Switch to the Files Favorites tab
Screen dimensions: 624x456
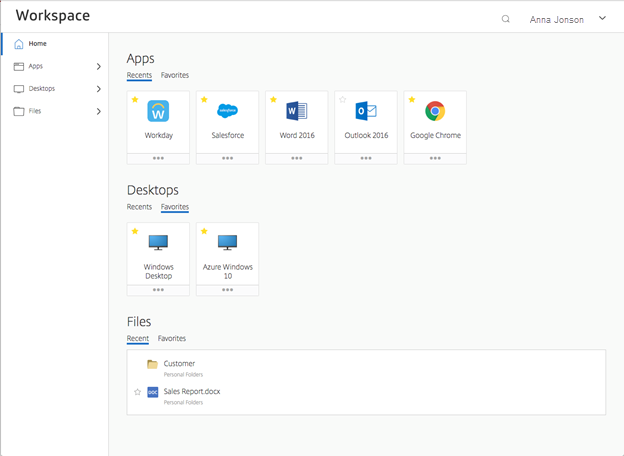pyautogui.click(x=172, y=339)
